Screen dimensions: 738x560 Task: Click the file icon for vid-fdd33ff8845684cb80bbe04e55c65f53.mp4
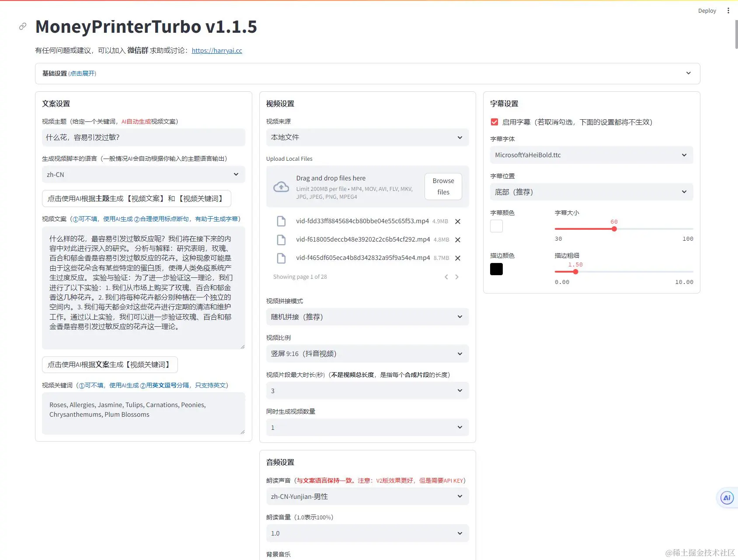point(281,221)
